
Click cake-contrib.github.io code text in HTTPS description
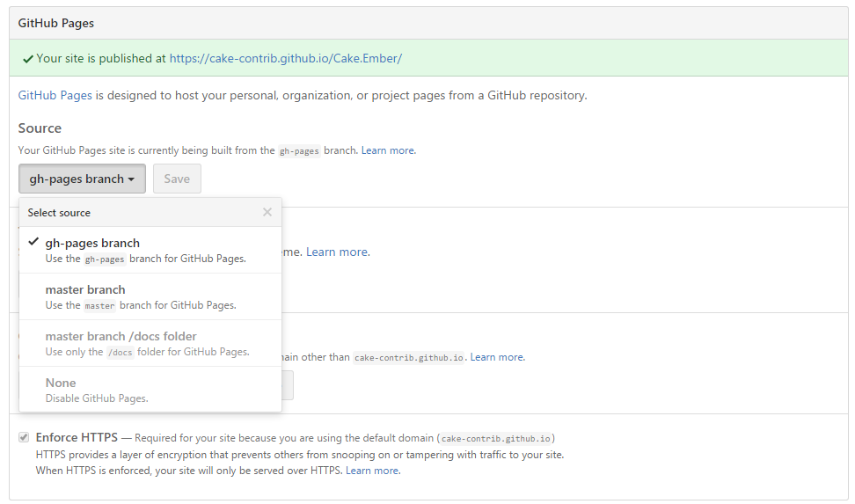(495, 439)
